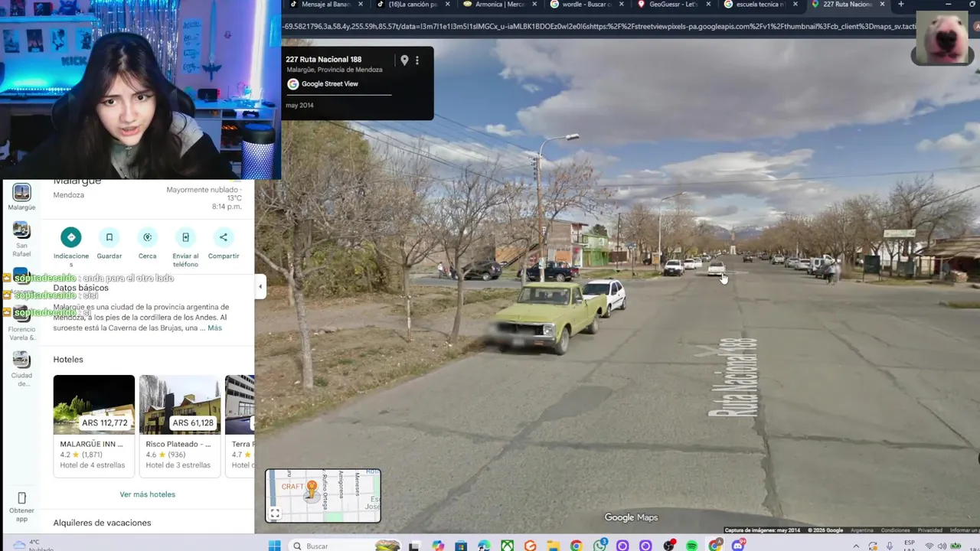
Task: Open Discord from the taskbar
Action: pos(738,546)
